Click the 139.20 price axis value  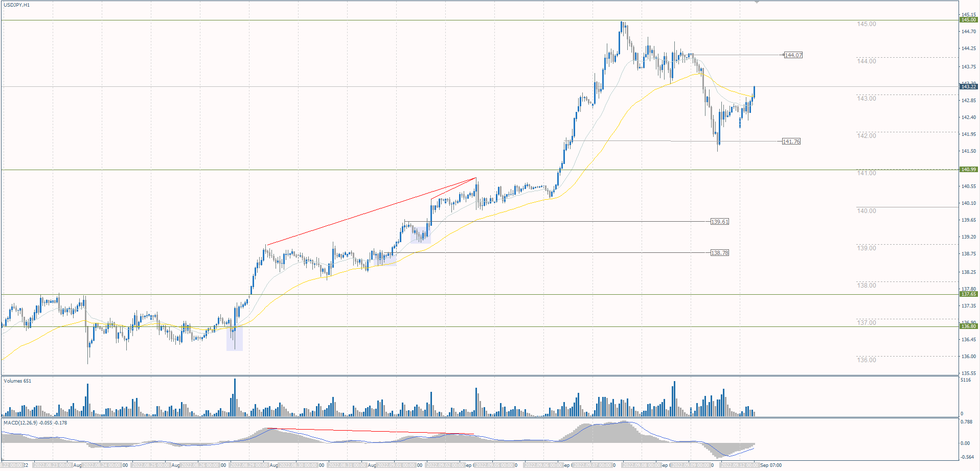point(969,237)
